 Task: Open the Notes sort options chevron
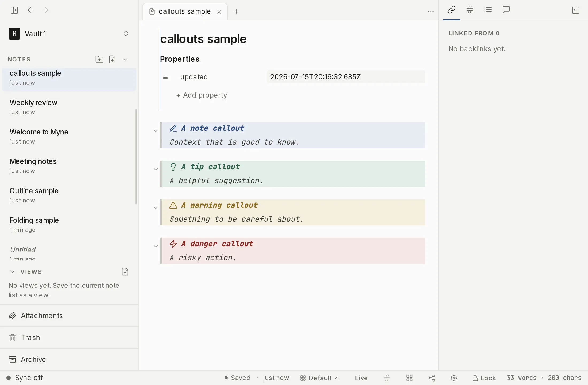pos(125,59)
